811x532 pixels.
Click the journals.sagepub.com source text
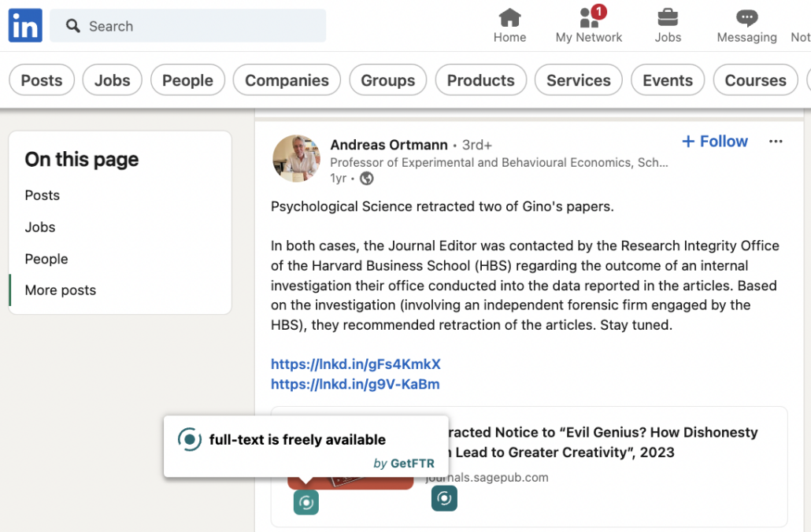tap(487, 477)
